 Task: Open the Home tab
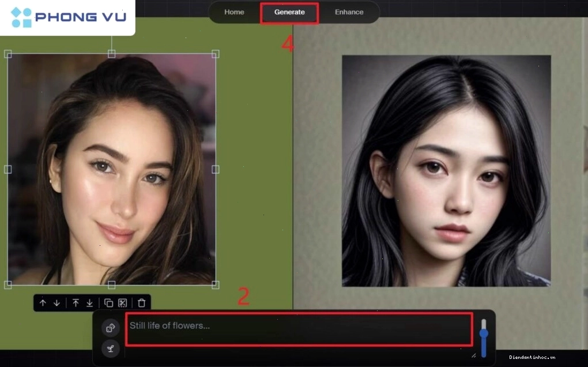(234, 12)
